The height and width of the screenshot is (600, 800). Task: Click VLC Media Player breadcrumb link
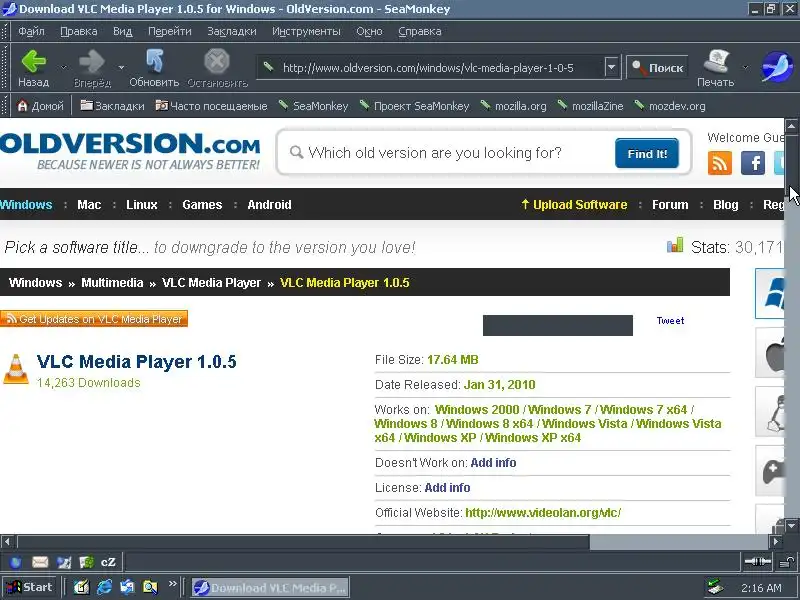click(211, 283)
